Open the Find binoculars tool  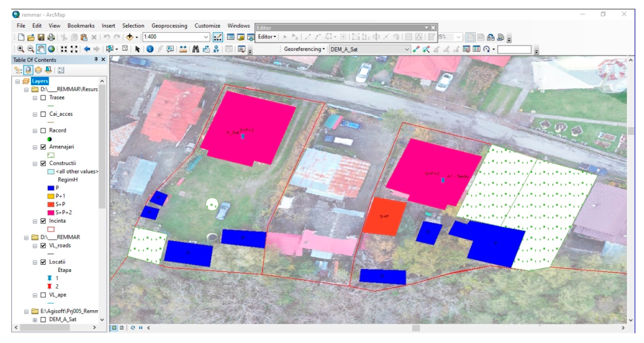196,49
